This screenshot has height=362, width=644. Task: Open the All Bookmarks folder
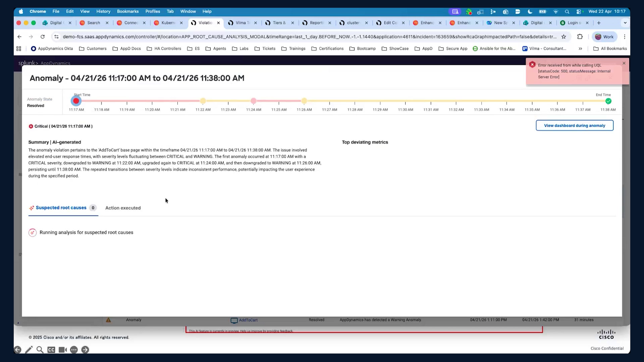610,49
